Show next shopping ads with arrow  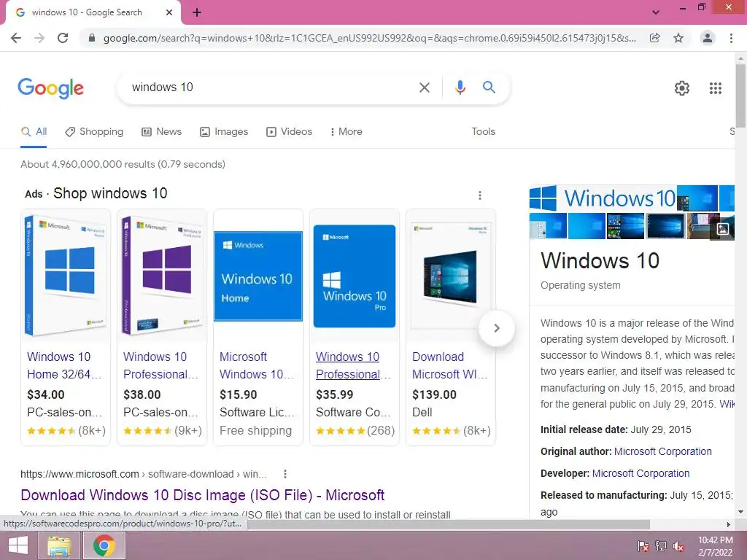496,328
